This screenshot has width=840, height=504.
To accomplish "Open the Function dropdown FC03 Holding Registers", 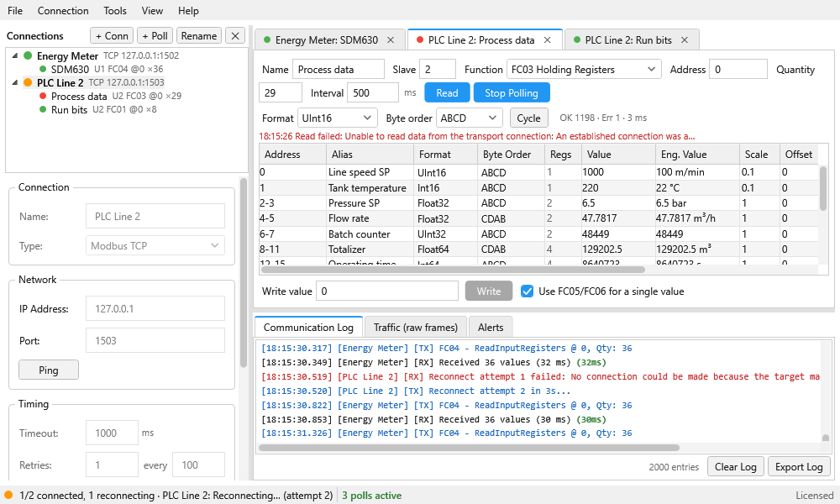I will (x=584, y=70).
